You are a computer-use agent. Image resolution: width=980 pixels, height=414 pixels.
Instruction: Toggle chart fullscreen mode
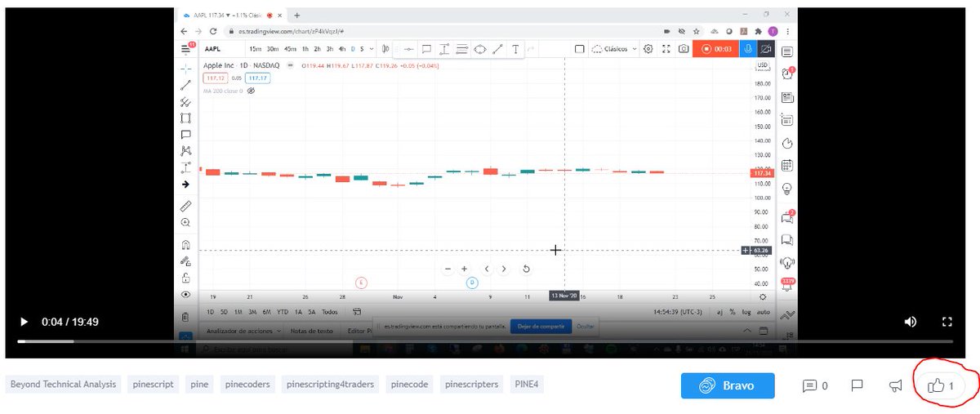point(666,49)
